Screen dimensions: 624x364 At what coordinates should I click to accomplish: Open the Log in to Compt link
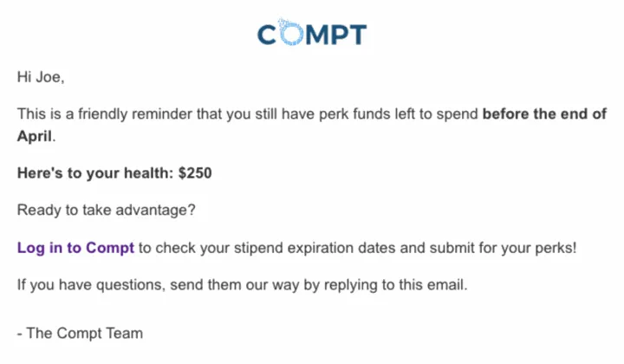[75, 248]
